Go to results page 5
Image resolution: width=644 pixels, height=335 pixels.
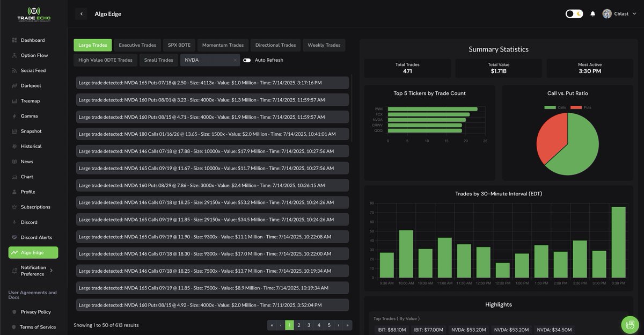click(328, 325)
